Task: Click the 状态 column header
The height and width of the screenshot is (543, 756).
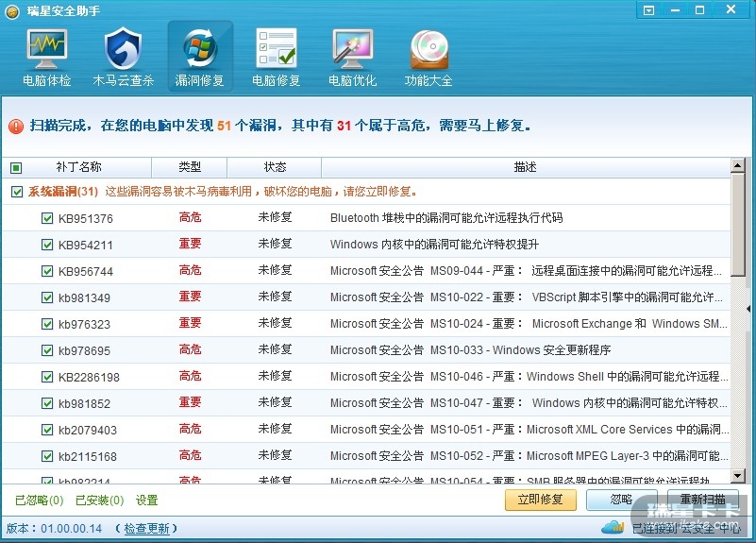Action: (x=275, y=167)
